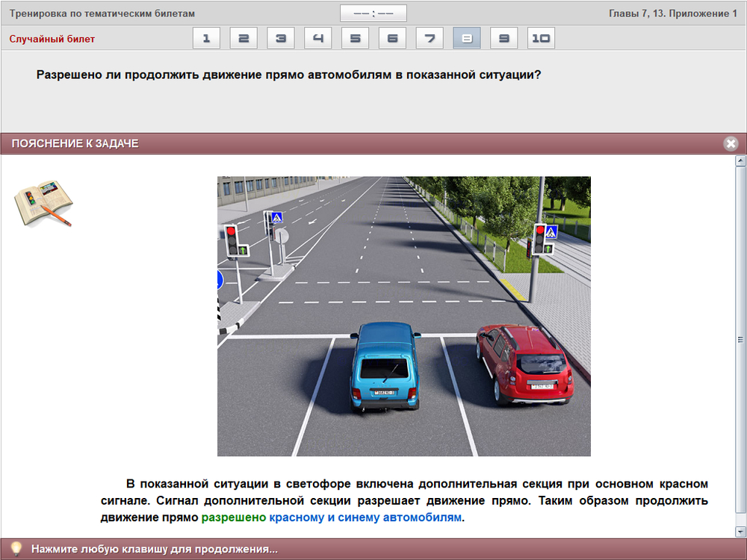Close the explanation panel with X icon
The width and height of the screenshot is (747, 560).
click(x=731, y=143)
